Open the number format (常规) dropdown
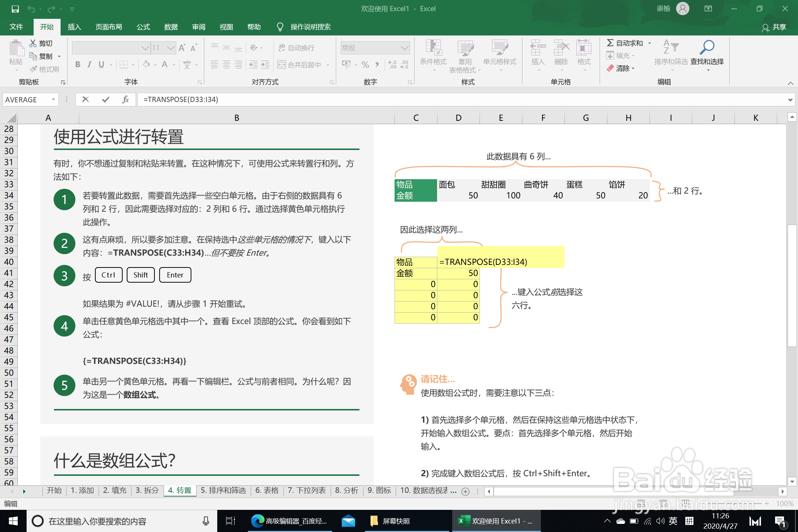This screenshot has width=798, height=532. (x=405, y=48)
